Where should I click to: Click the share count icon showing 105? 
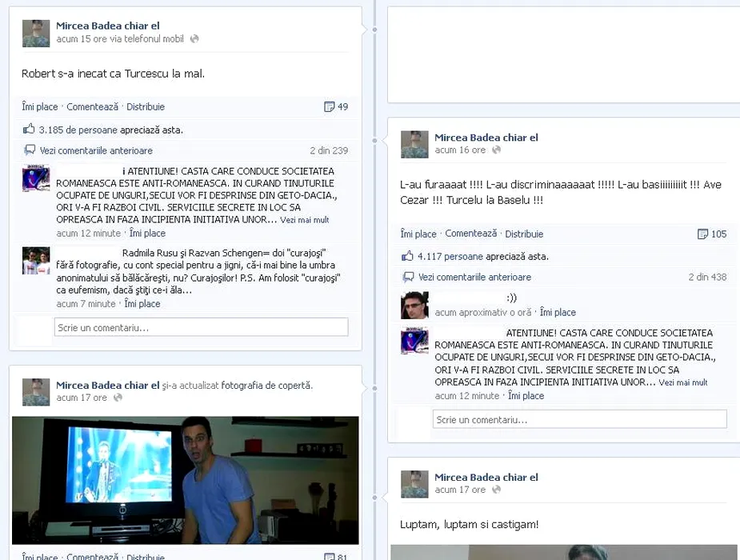tap(702, 234)
